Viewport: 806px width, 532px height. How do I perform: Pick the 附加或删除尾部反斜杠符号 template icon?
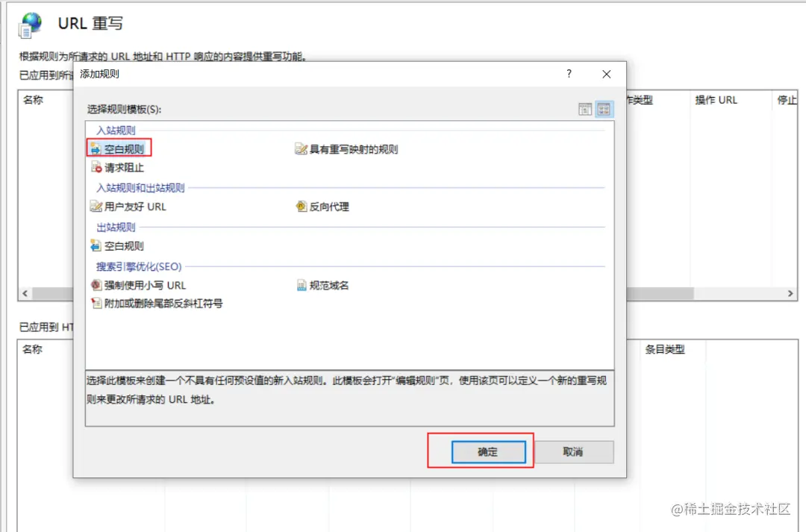(x=96, y=303)
